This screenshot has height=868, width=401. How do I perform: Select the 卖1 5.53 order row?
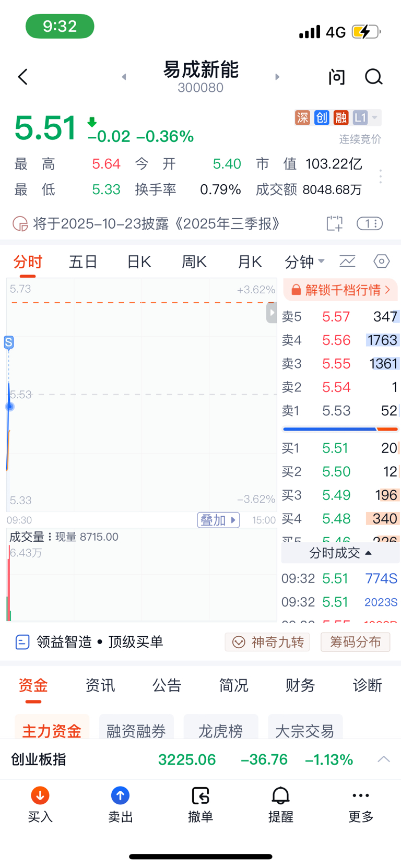340,410
